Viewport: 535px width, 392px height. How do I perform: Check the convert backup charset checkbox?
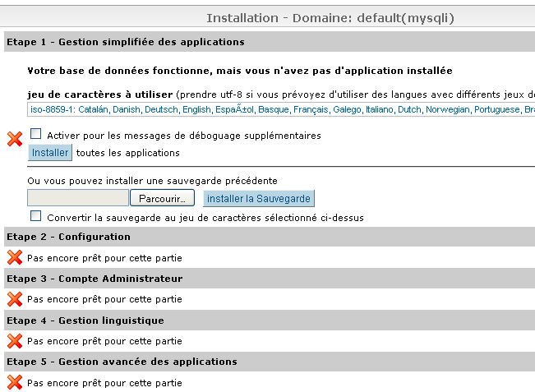pos(36,216)
